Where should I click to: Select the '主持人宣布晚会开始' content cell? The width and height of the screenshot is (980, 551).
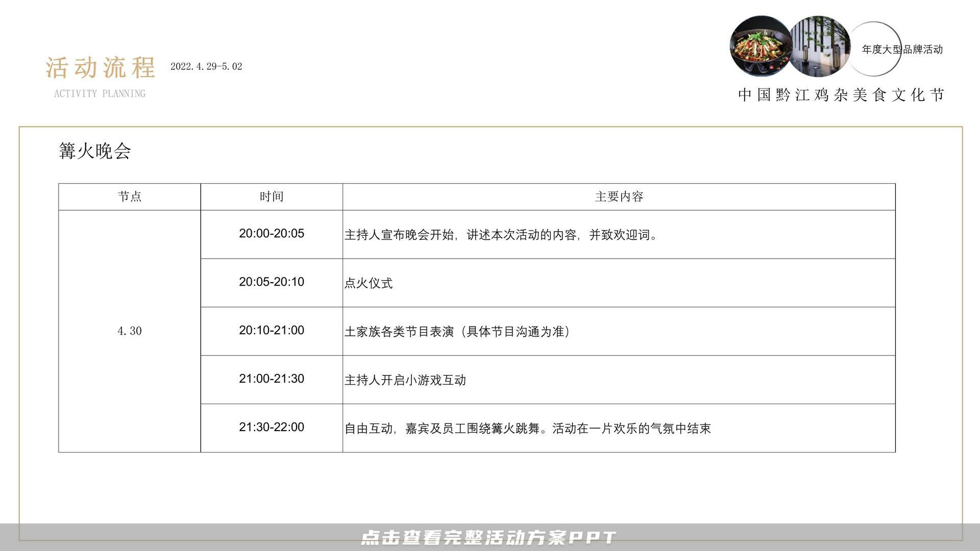click(x=619, y=234)
